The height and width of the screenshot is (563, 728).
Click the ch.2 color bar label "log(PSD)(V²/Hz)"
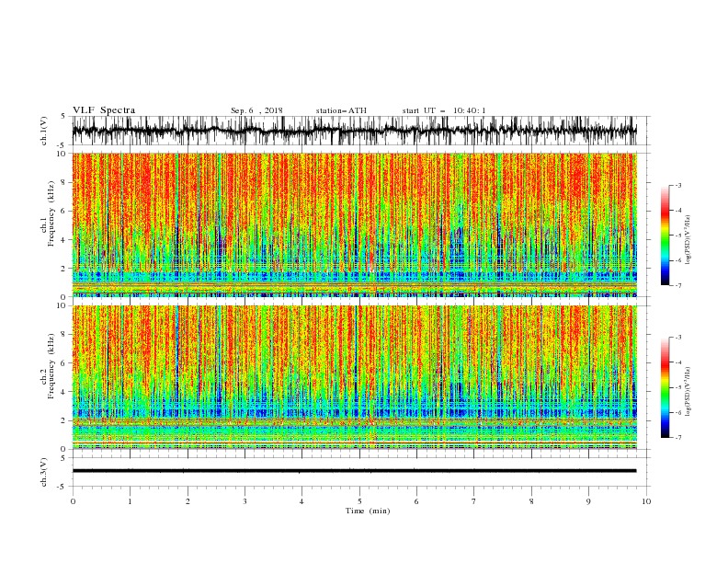(688, 391)
